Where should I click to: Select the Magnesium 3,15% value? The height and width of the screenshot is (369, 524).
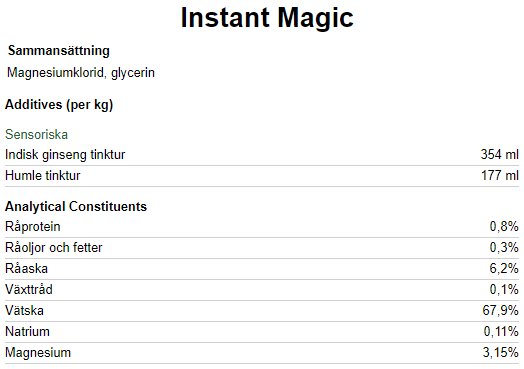point(501,352)
